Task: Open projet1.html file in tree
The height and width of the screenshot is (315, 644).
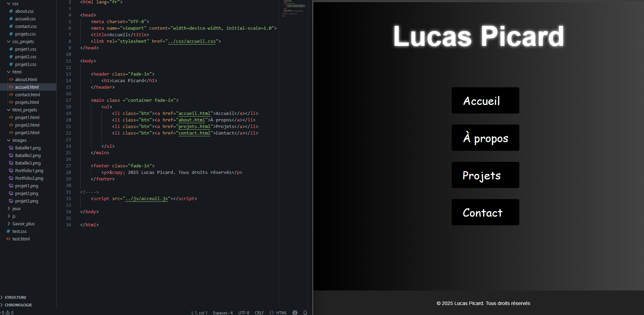Action: (x=27, y=117)
